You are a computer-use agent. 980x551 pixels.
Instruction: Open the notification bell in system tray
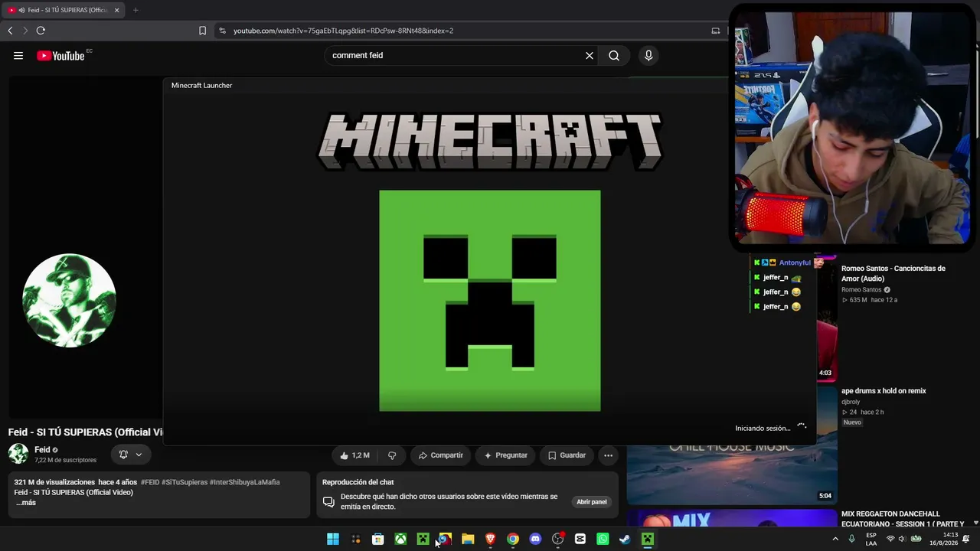click(x=966, y=539)
